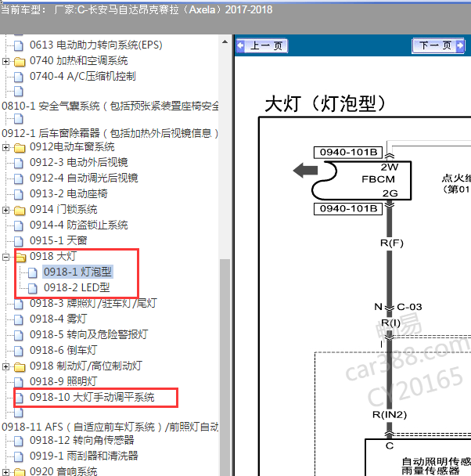Go to previous page with 上一页
471x476 pixels.
[x=262, y=46]
